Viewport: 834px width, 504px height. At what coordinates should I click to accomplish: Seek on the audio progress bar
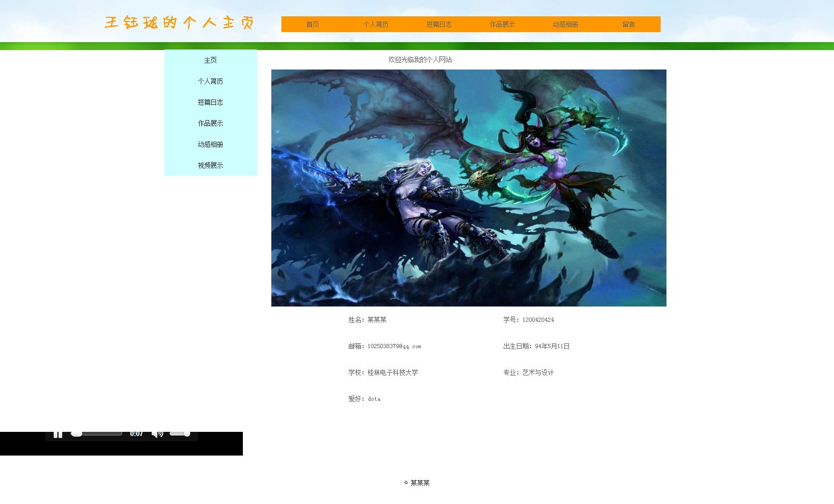click(x=97, y=434)
